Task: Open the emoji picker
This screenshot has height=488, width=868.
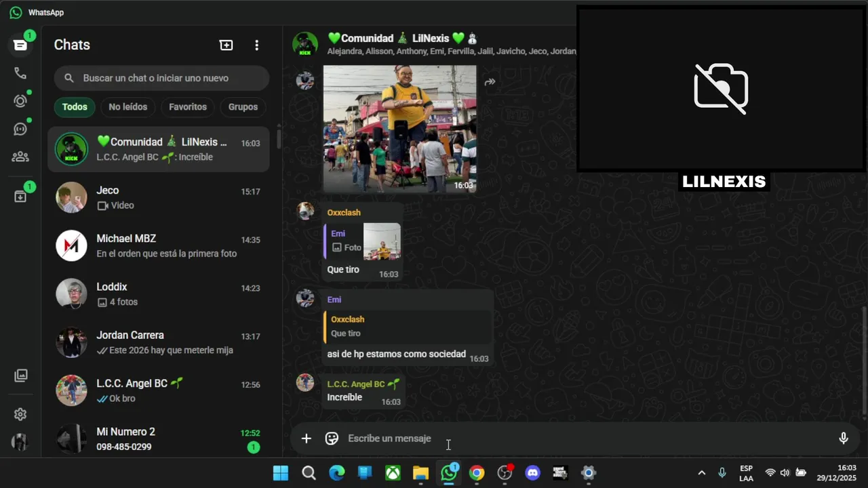Action: [x=332, y=439]
